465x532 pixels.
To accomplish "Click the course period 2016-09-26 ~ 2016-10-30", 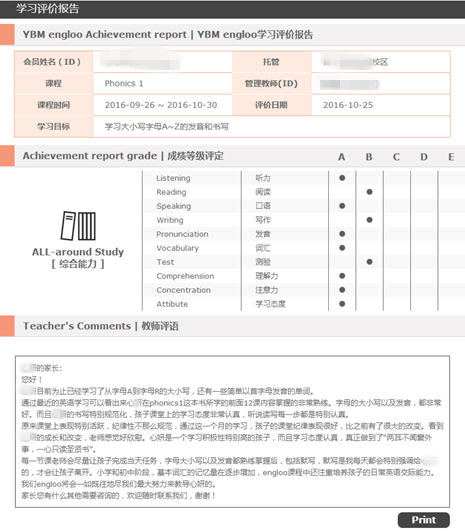I will 161,105.
